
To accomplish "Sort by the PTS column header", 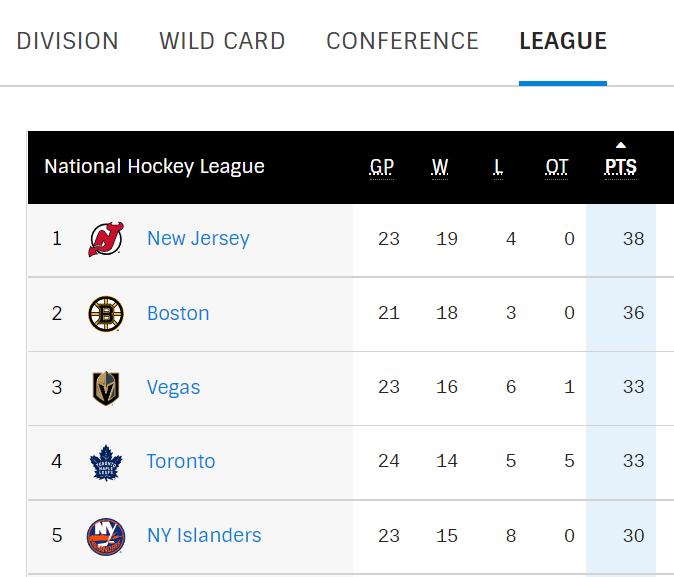I will tap(621, 167).
